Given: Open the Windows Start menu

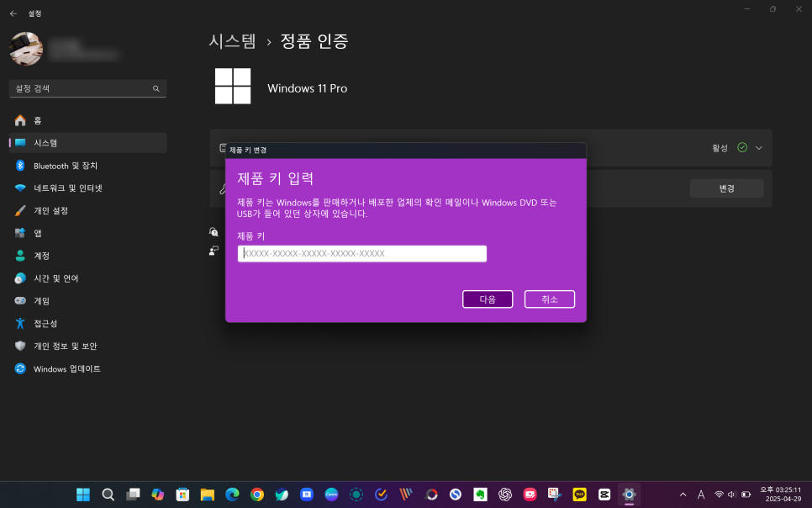Looking at the screenshot, I should (x=83, y=495).
